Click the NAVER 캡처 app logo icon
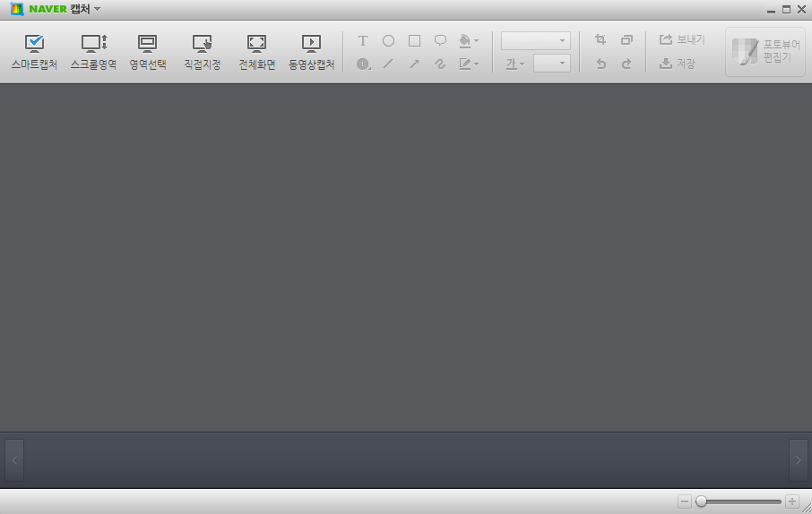The width and height of the screenshot is (812, 514). [x=17, y=9]
